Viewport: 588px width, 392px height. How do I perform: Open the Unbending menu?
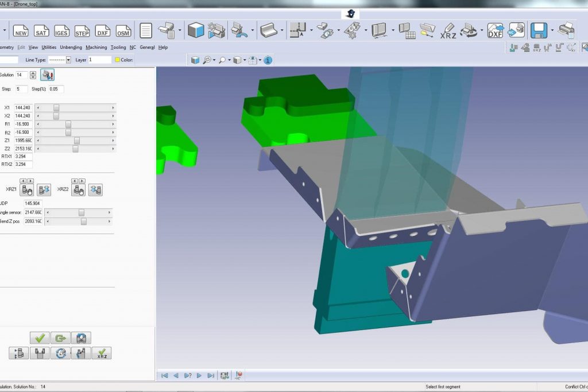click(x=71, y=47)
